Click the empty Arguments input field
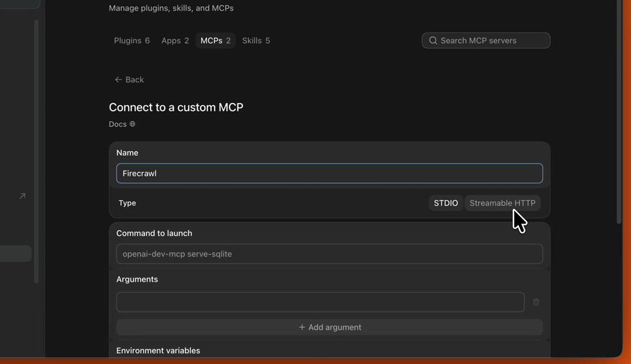The width and height of the screenshot is (631, 364). pos(320,302)
